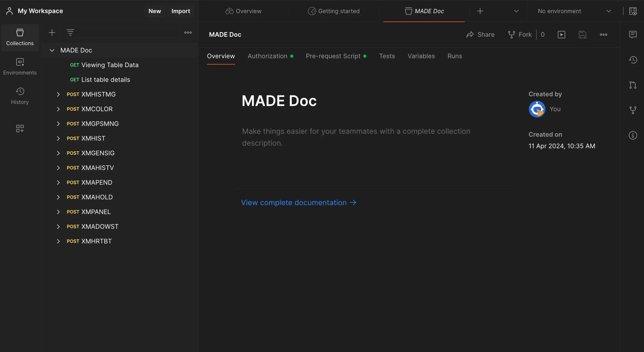This screenshot has width=644, height=352.
Task: Expand the XMCOLOR request chevron
Action: tap(58, 109)
